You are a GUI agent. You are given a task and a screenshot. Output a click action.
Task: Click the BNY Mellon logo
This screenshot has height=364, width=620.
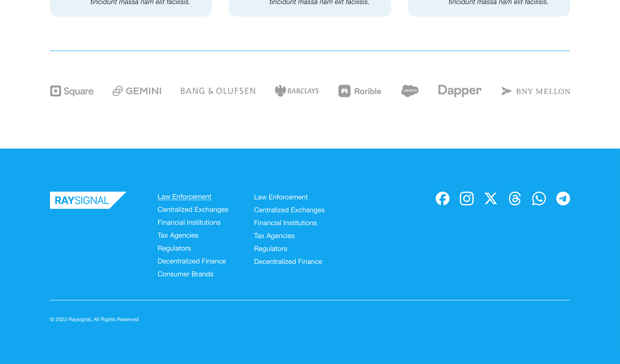click(536, 91)
